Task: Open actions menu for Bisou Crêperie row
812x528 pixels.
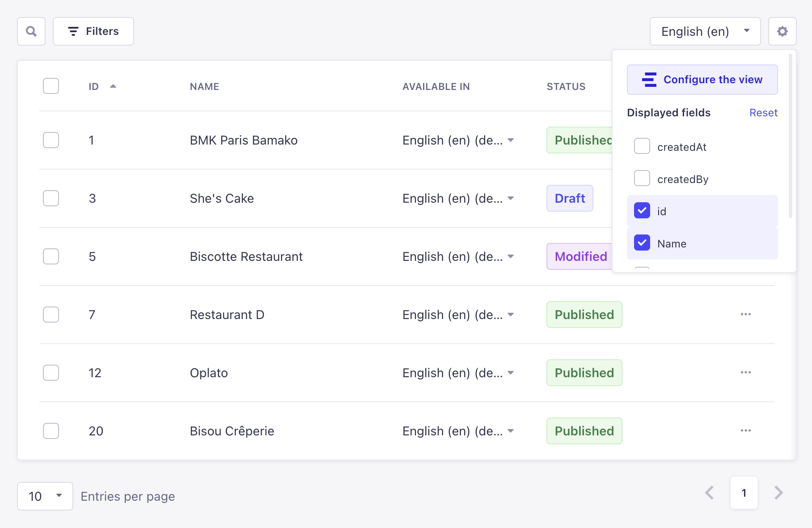Action: pyautogui.click(x=745, y=431)
